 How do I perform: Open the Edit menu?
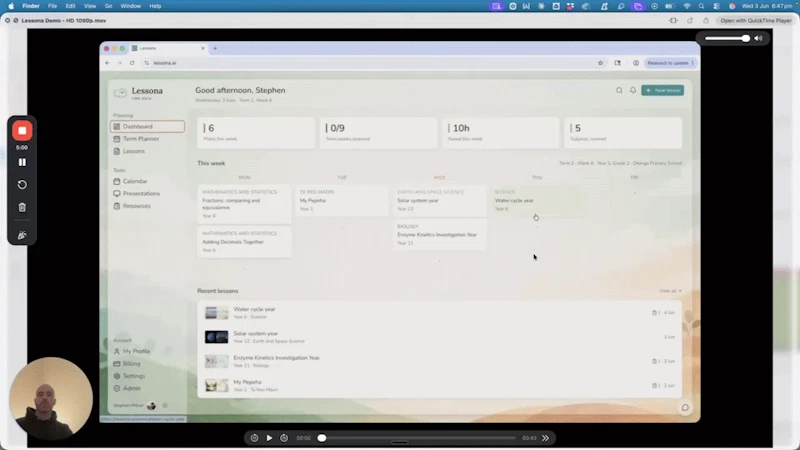70,6
